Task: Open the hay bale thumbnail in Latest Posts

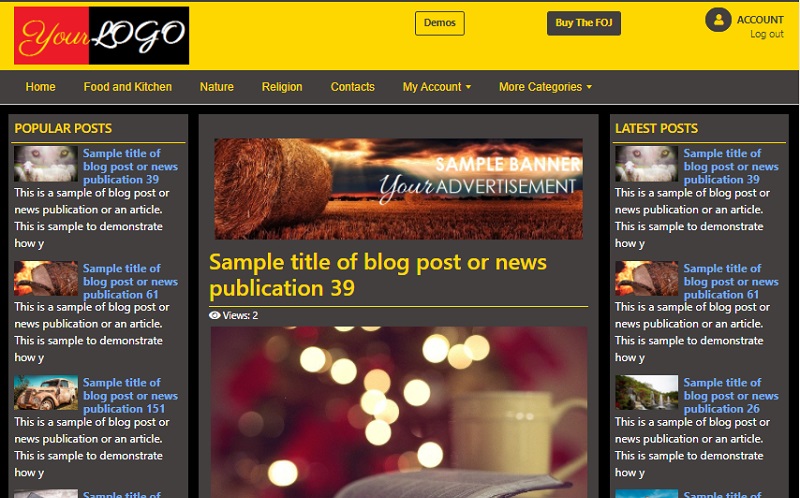Action: [x=646, y=279]
